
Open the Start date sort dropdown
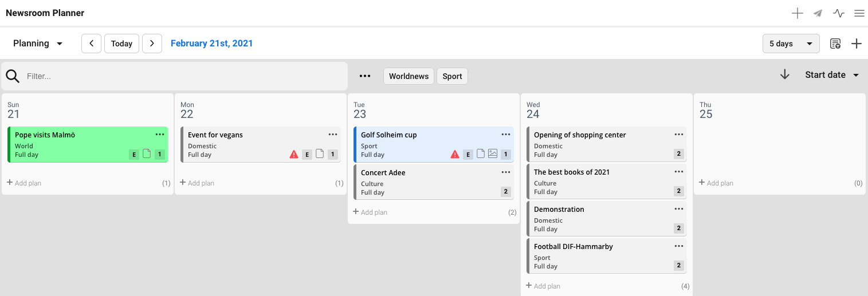pos(832,75)
